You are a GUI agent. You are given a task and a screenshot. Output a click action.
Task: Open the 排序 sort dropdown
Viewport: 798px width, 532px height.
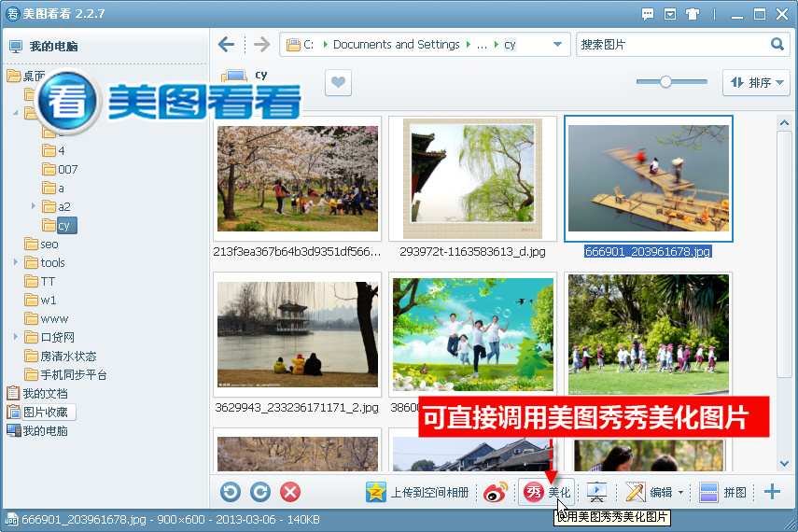tap(756, 82)
